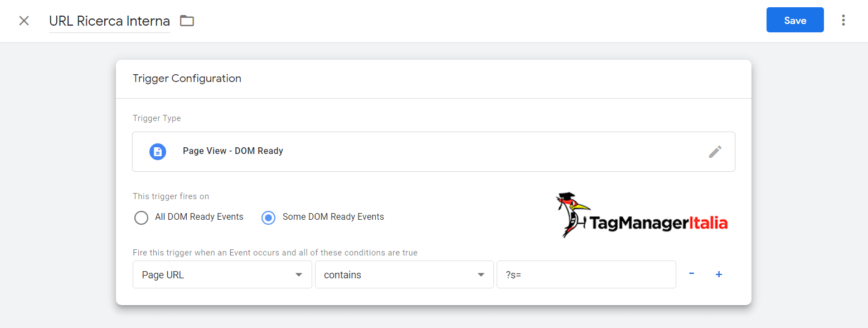This screenshot has width=868, height=328.
Task: Select All DOM Ready Events radio button
Action: [141, 217]
